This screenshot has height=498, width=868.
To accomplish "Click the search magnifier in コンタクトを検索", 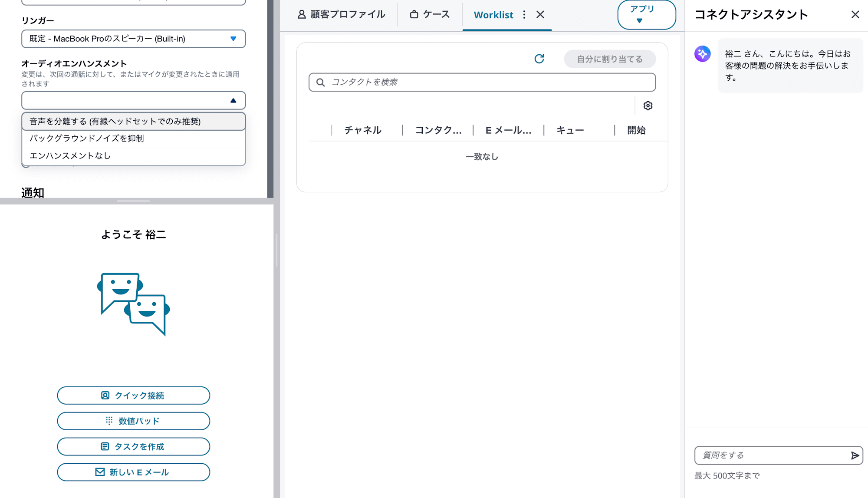I will tap(321, 82).
